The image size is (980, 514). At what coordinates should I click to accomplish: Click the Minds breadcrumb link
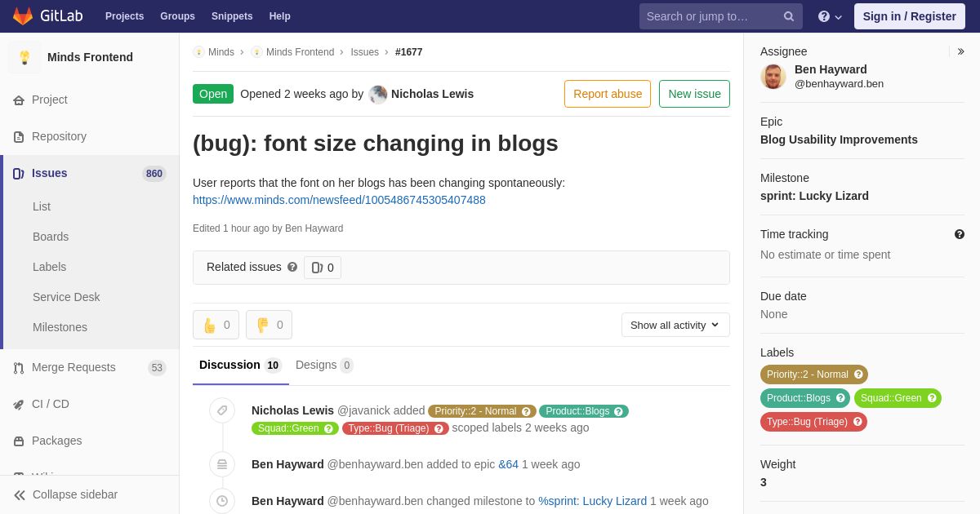(220, 52)
